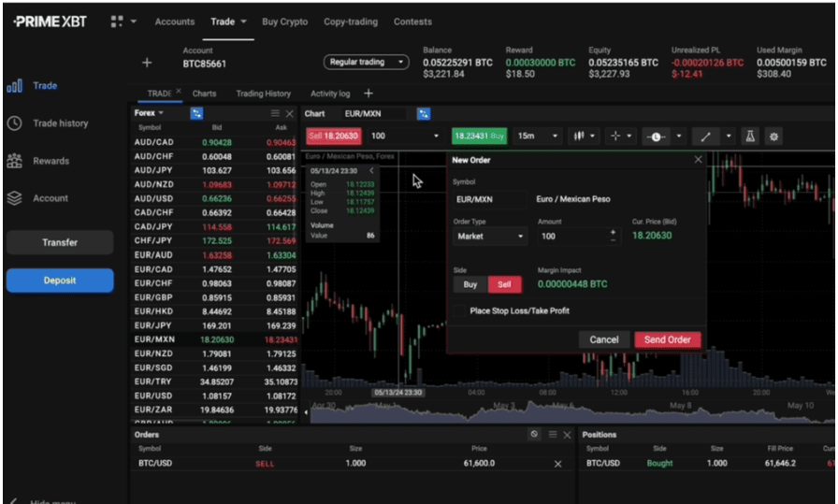Switch to the Charts tab
This screenshot has height=504, width=838.
tap(204, 94)
